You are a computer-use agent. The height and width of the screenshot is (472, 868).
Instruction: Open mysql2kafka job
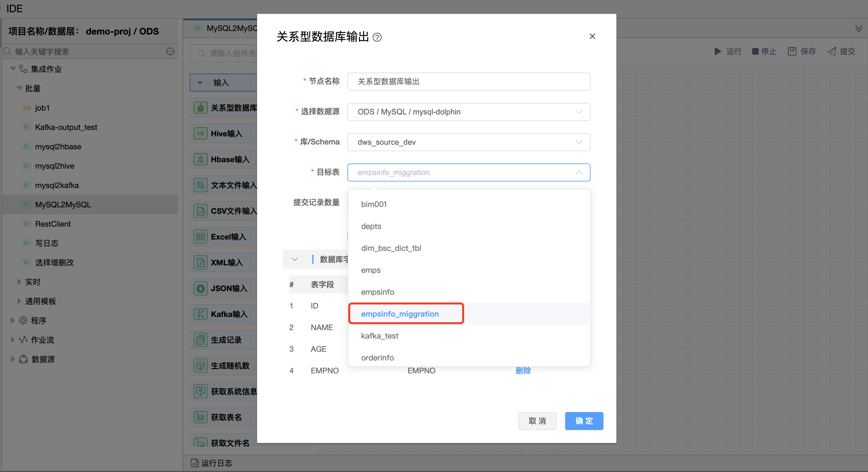[57, 185]
